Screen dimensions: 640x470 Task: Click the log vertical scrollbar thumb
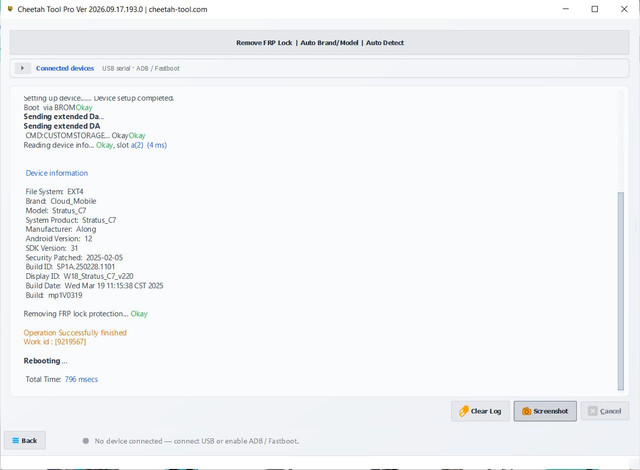click(x=621, y=291)
